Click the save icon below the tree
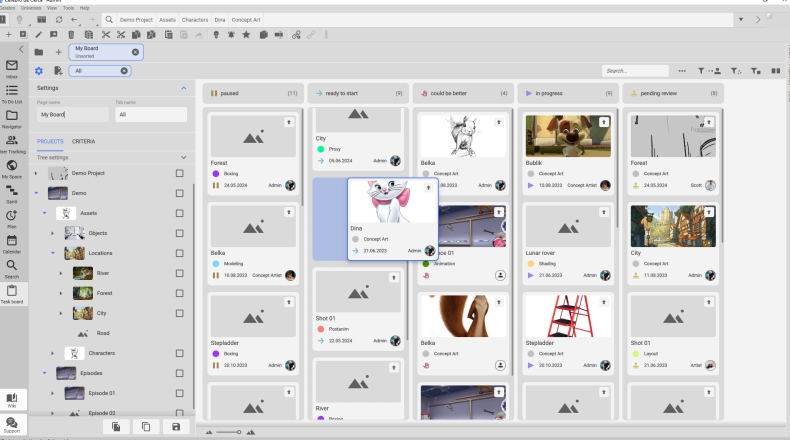This screenshot has height=440, width=790. [177, 427]
